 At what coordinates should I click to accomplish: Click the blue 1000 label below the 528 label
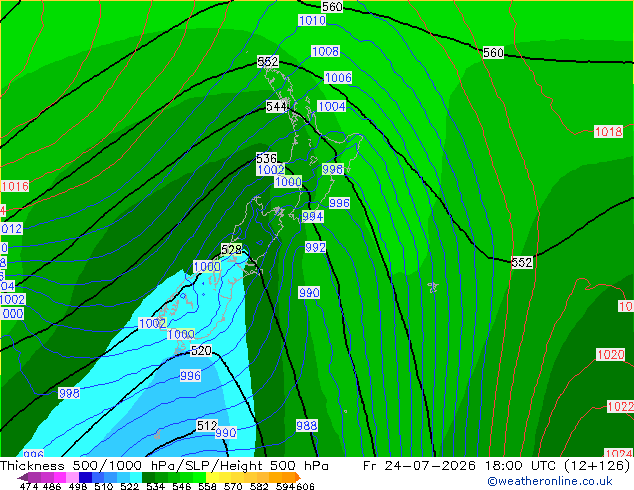pos(207,266)
